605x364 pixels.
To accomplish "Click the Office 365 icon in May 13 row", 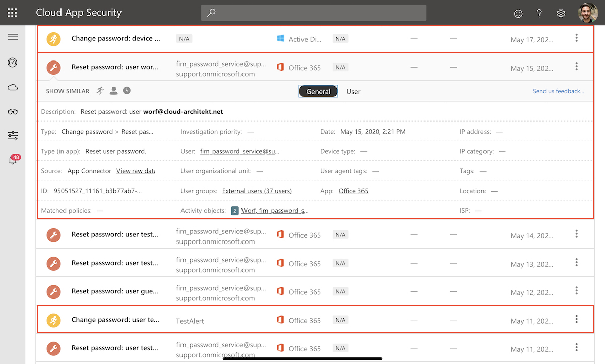I will [x=281, y=263].
